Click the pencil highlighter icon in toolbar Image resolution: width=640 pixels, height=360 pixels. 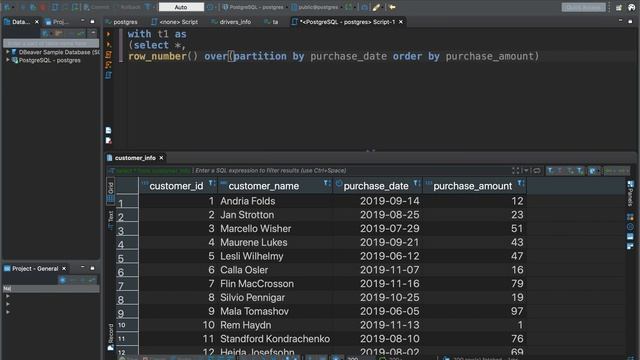tap(376, 7)
